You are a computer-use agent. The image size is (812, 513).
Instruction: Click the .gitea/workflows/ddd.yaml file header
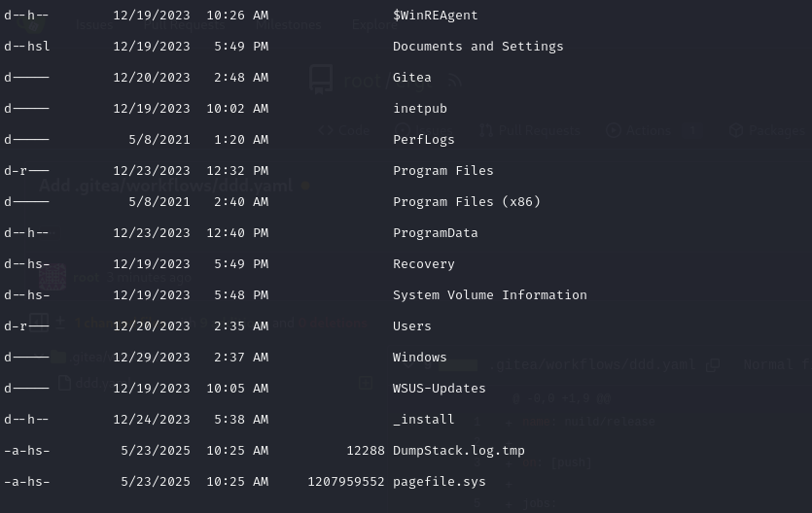click(591, 365)
